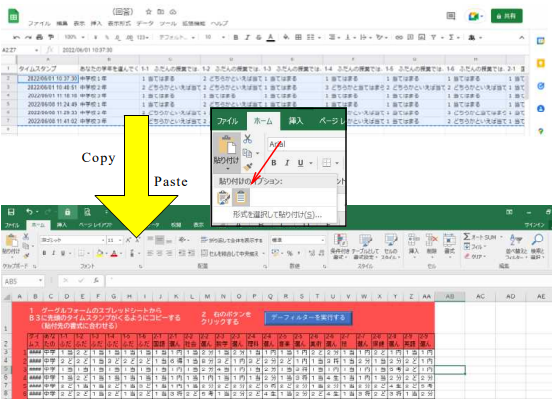Click undo in Google Sheets toolbar
This screenshot has width=556, height=399.
[16, 37]
